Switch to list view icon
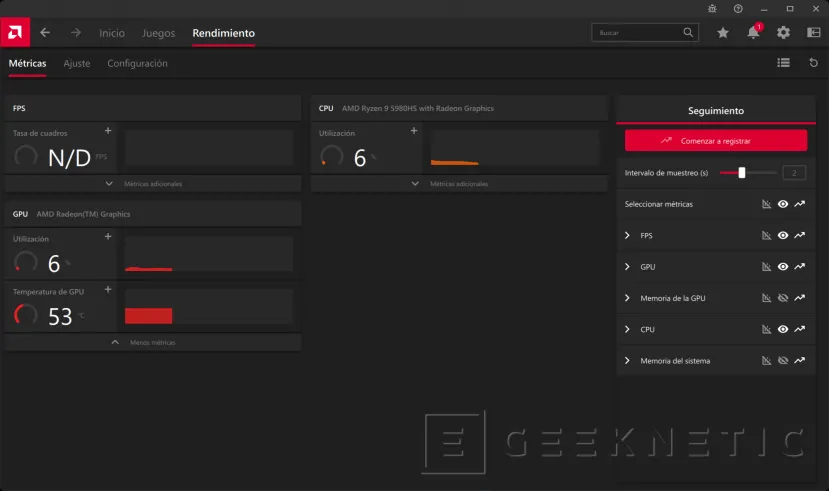Image resolution: width=829 pixels, height=491 pixels. click(x=783, y=63)
